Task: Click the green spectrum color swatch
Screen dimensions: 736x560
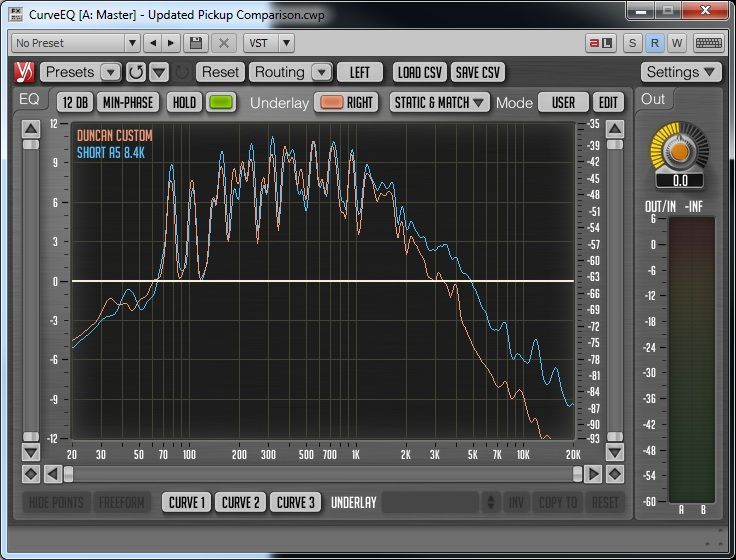Action: [x=221, y=102]
